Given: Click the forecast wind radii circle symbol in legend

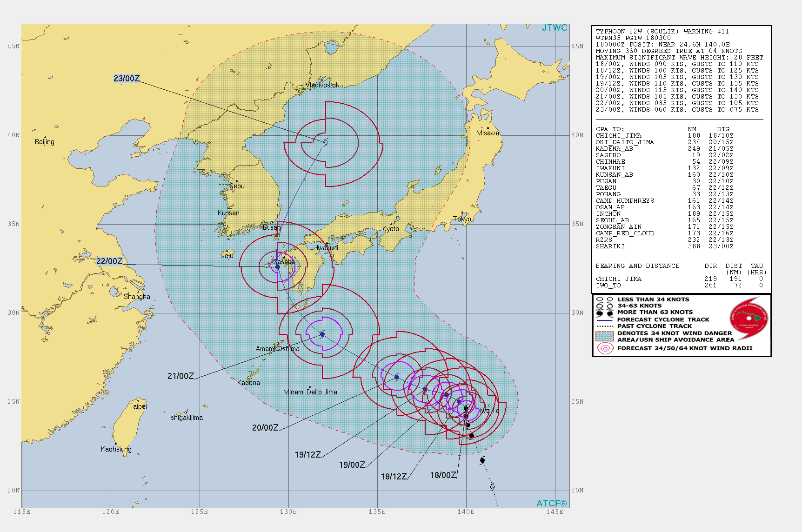Looking at the screenshot, I should pyautogui.click(x=605, y=348).
